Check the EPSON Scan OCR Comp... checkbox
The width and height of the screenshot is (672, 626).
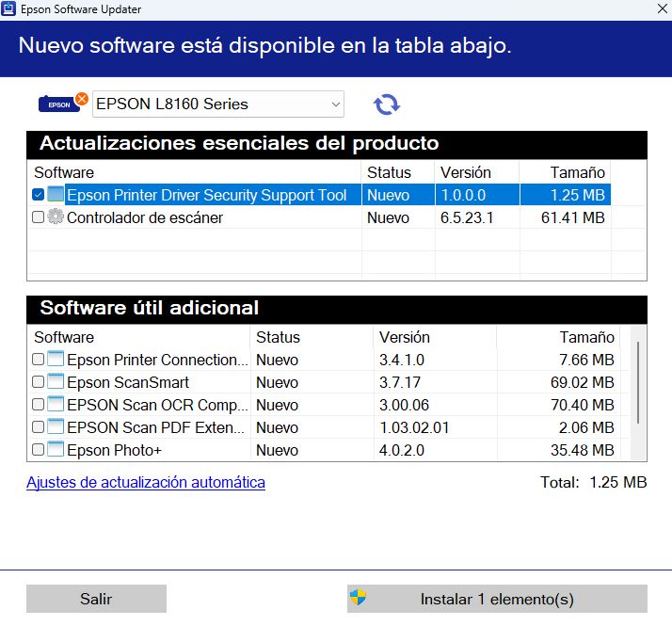click(39, 405)
